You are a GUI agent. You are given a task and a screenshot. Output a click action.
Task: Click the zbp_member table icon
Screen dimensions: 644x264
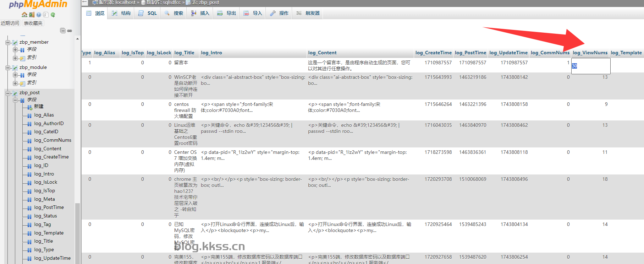pos(15,42)
